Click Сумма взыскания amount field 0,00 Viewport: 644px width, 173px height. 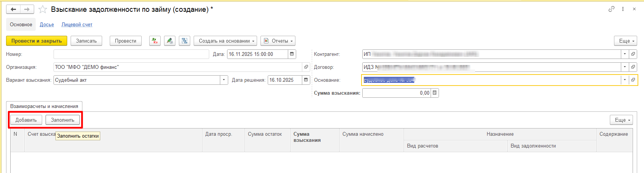[396, 93]
